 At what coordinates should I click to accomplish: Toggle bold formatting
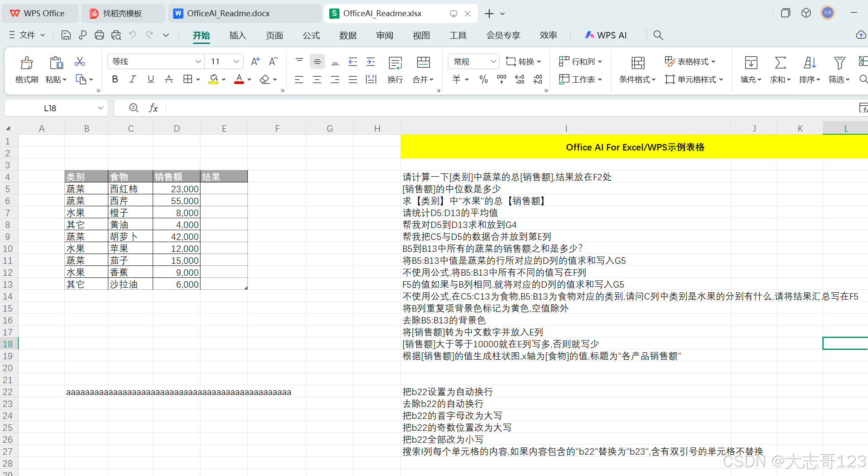(115, 79)
